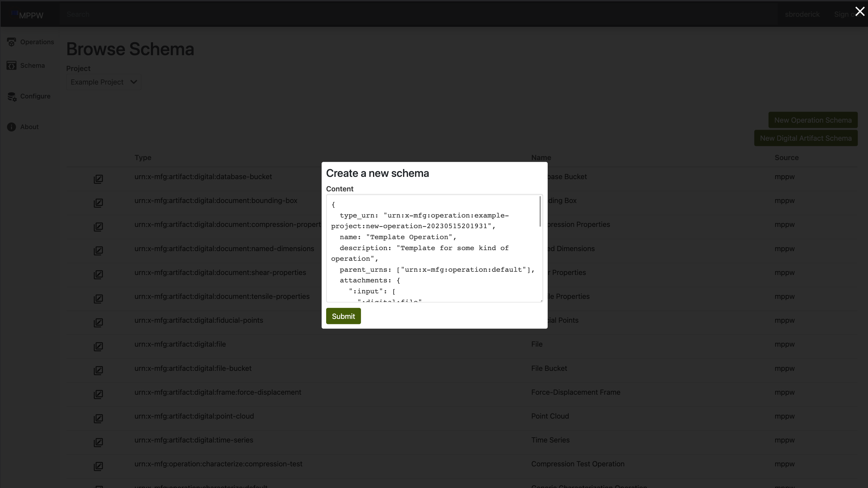
Task: Open the Operations sidebar item
Action: (x=30, y=42)
